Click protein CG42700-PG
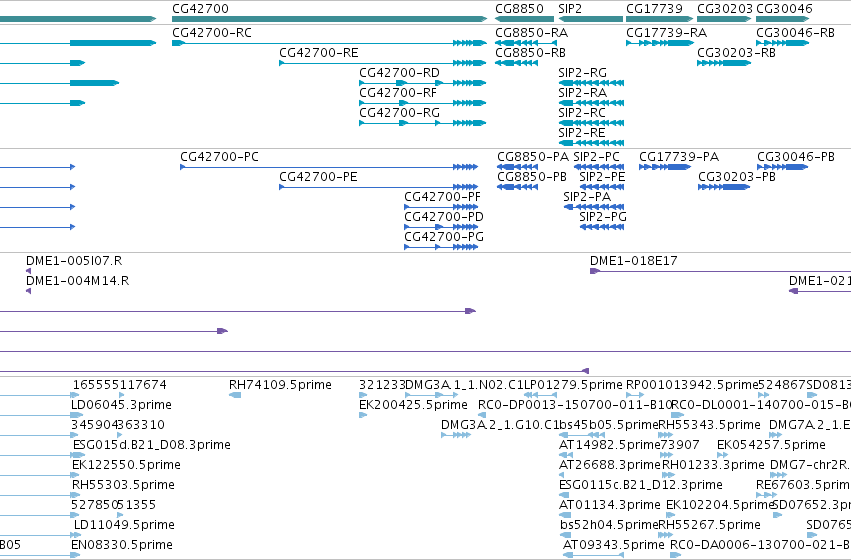The image size is (851, 560). 441,247
